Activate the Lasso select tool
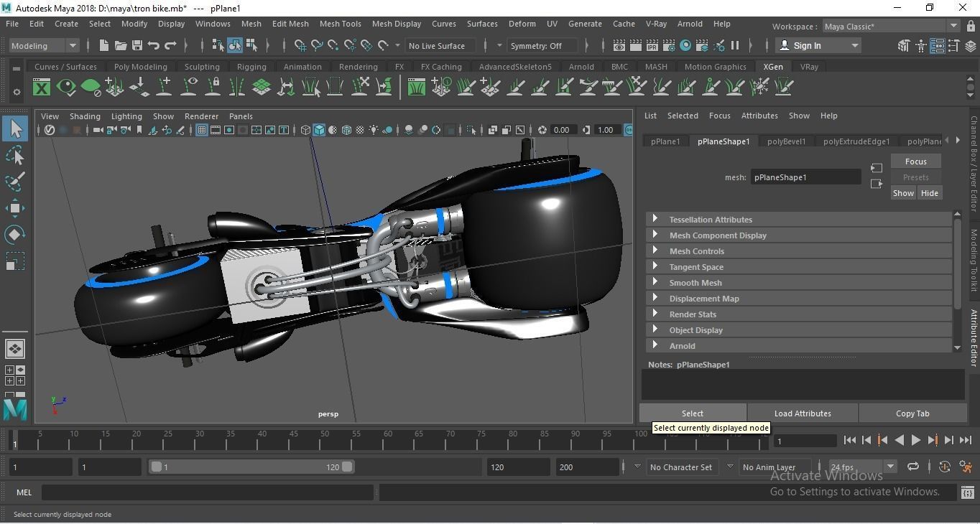The width and height of the screenshot is (980, 524). [15, 156]
